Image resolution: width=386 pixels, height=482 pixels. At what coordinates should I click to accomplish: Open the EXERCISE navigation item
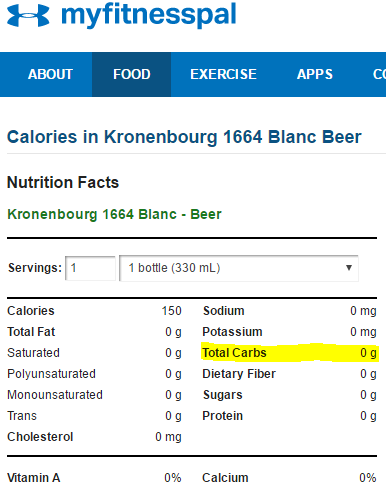click(223, 74)
